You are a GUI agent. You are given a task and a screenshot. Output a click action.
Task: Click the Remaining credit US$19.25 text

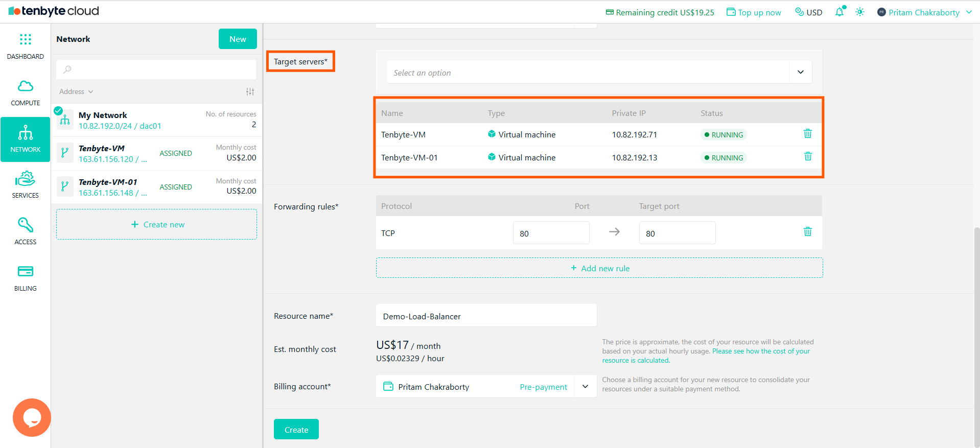[665, 12]
